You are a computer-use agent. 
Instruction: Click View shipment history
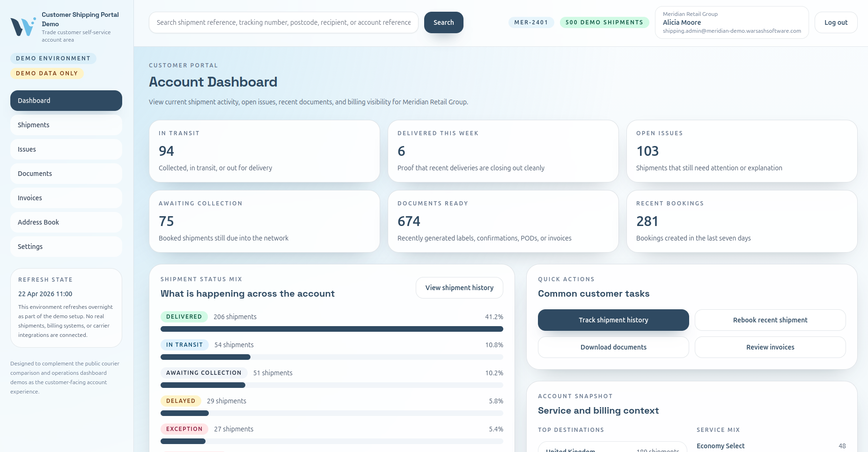click(x=459, y=288)
